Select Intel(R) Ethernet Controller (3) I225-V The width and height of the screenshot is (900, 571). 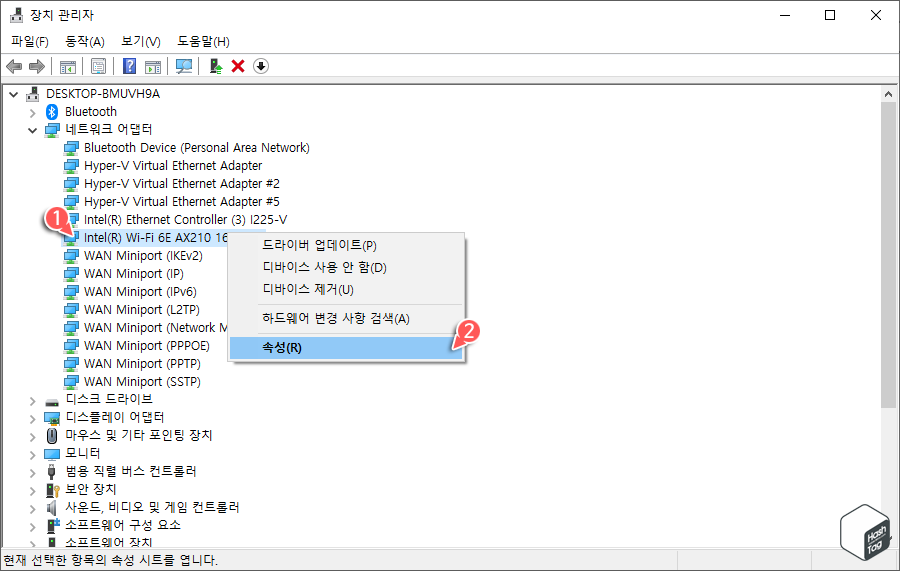click(x=185, y=220)
